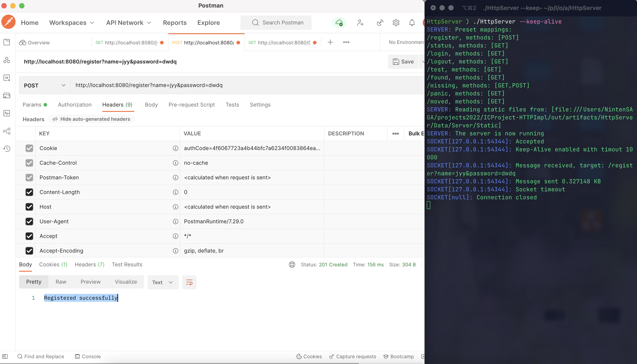Open the response Cookies tab
This screenshot has height=364, width=637.
(x=53, y=265)
